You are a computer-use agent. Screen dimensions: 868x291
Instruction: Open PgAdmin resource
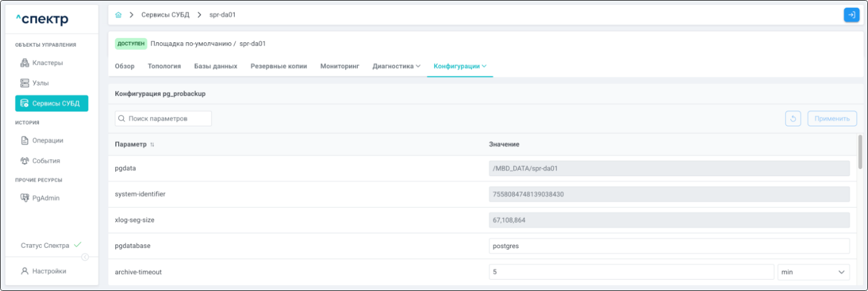pos(46,198)
